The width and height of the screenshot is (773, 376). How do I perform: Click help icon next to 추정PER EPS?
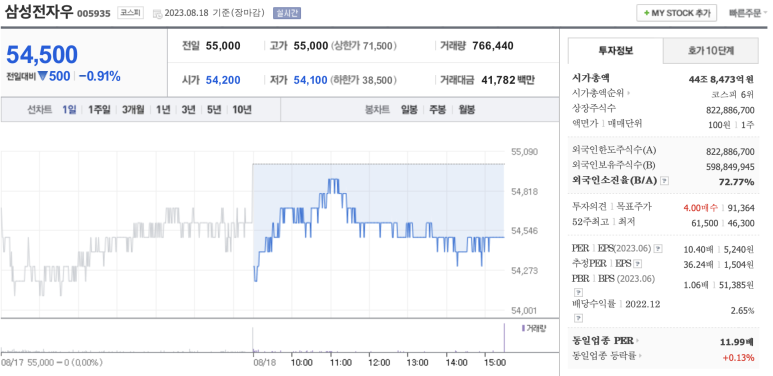click(x=637, y=264)
